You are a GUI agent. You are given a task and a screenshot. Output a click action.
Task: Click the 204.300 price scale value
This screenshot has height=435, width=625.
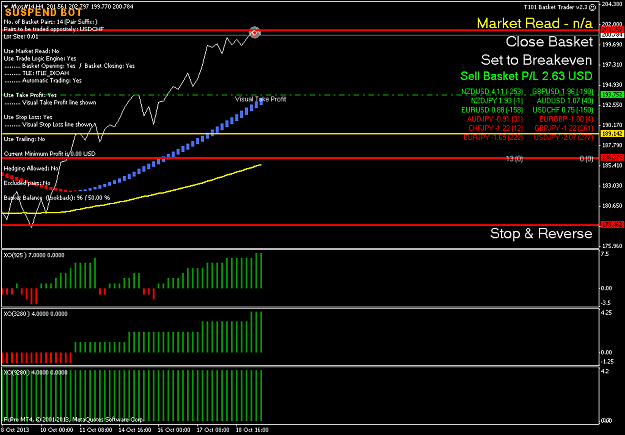point(611,4)
